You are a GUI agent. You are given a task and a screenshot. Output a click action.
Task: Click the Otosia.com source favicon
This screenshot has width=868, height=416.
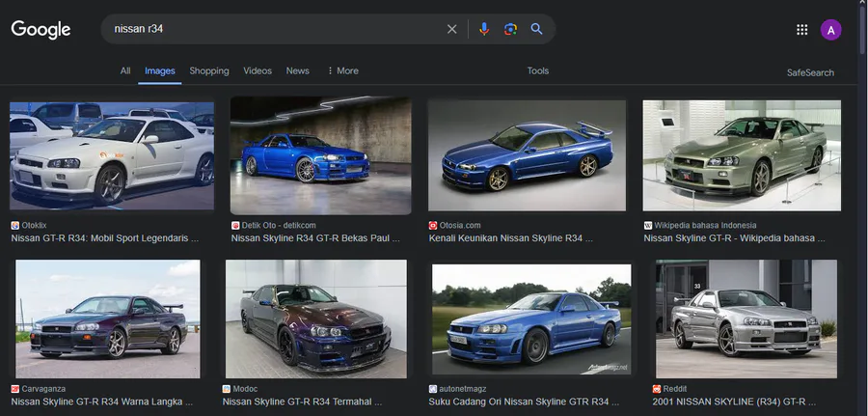point(433,226)
